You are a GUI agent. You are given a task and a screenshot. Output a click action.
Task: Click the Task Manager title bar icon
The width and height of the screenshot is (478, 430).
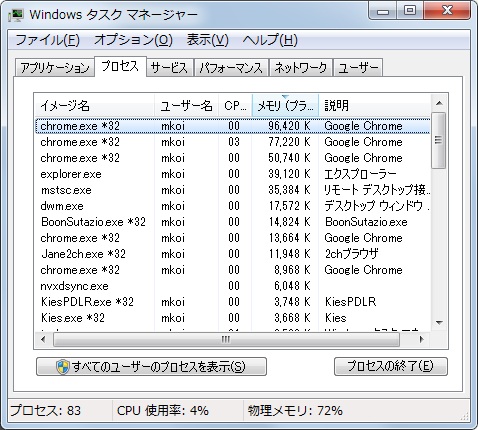pyautogui.click(x=16, y=14)
